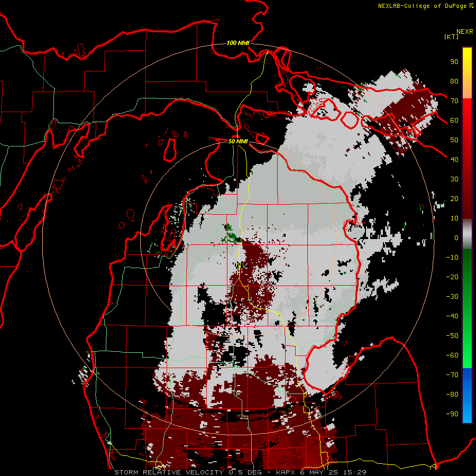476x476 pixels.
Task: Click the -80 value on the velocity scale
Action: pyautogui.click(x=452, y=395)
